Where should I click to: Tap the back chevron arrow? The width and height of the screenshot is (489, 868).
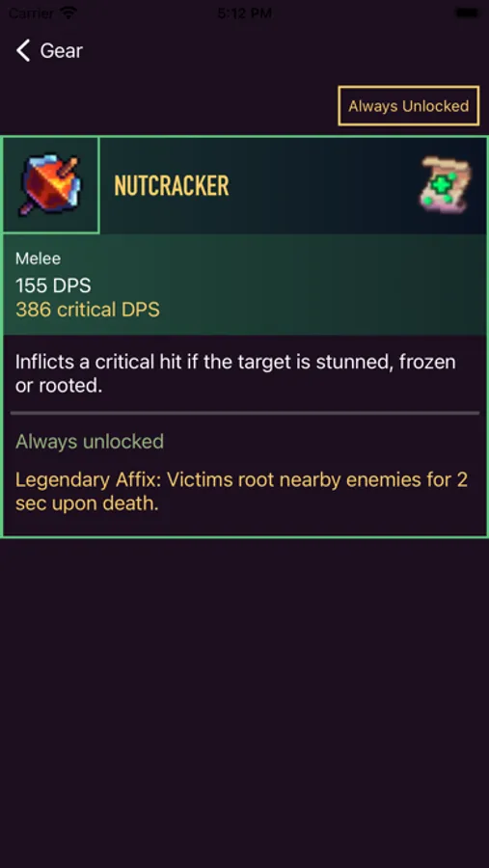point(23,50)
